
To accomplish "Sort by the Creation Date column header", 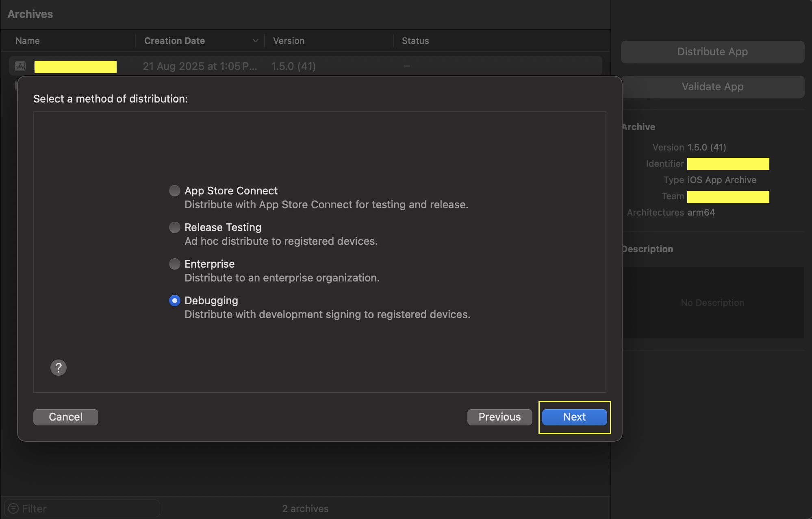I will tap(174, 41).
